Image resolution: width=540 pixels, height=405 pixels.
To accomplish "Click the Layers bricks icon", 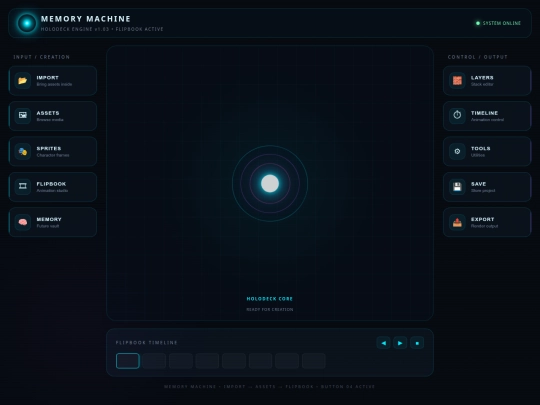I will tap(457, 81).
